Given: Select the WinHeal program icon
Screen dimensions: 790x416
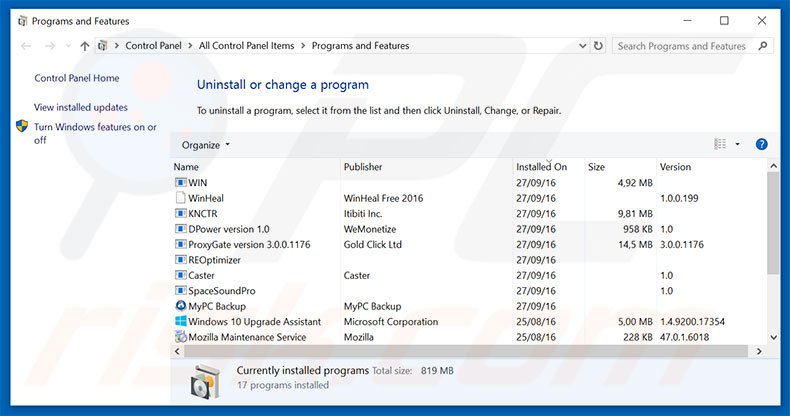Looking at the screenshot, I should (x=180, y=198).
